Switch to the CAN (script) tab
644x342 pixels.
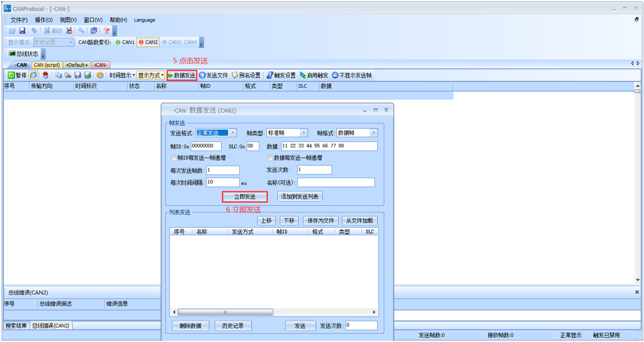point(46,65)
